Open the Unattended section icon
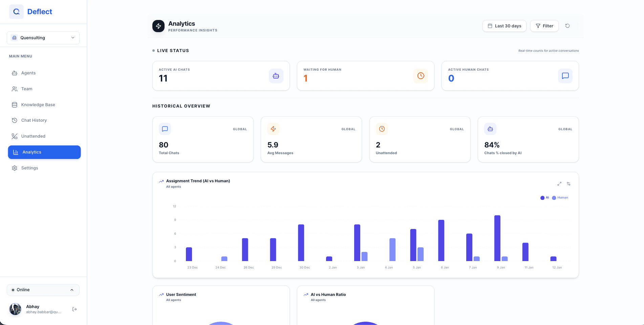The height and width of the screenshot is (325, 644). (x=15, y=136)
